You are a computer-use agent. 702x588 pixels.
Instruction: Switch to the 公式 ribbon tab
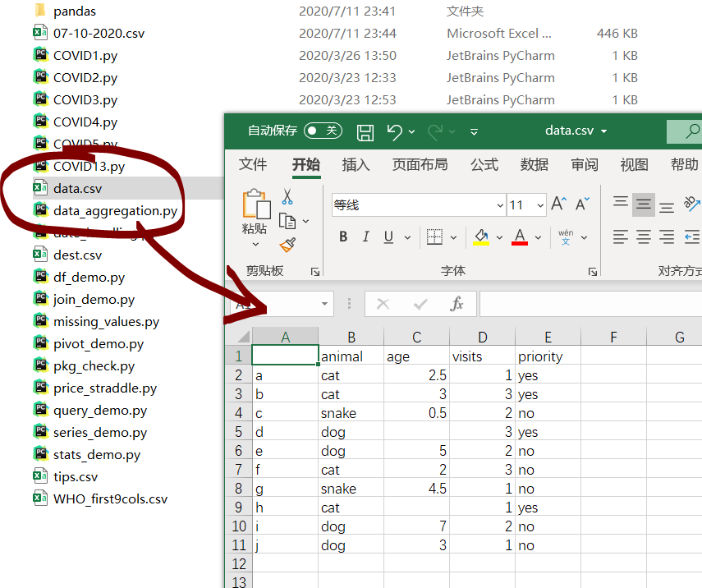pos(484,164)
